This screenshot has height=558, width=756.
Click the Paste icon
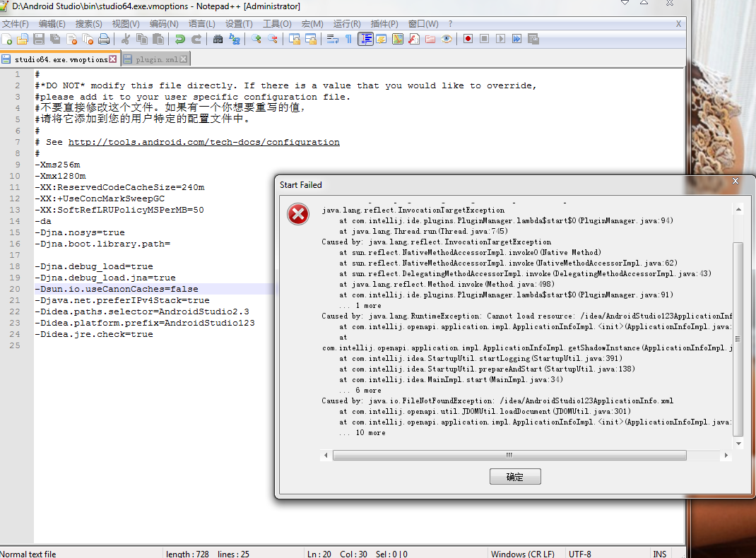[x=158, y=39]
